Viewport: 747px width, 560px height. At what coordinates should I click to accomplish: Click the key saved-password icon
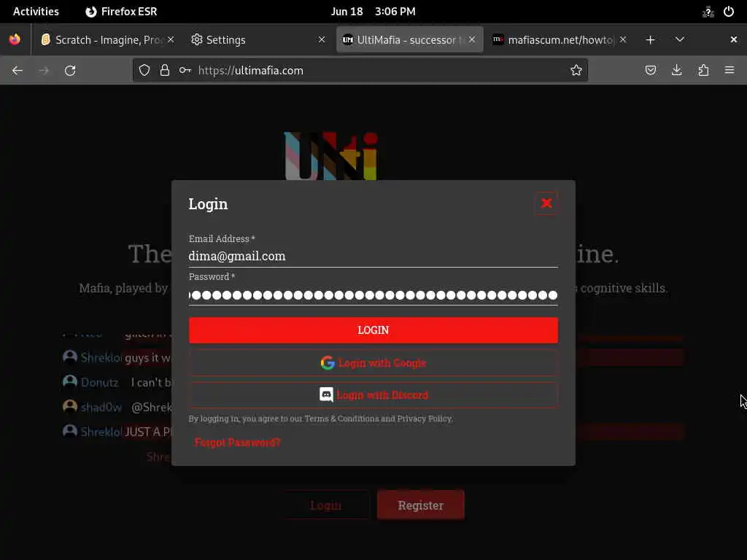coord(185,71)
